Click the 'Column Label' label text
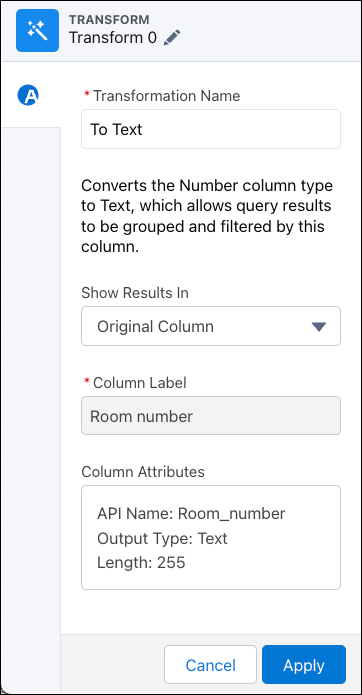This screenshot has height=695, width=362. (140, 383)
